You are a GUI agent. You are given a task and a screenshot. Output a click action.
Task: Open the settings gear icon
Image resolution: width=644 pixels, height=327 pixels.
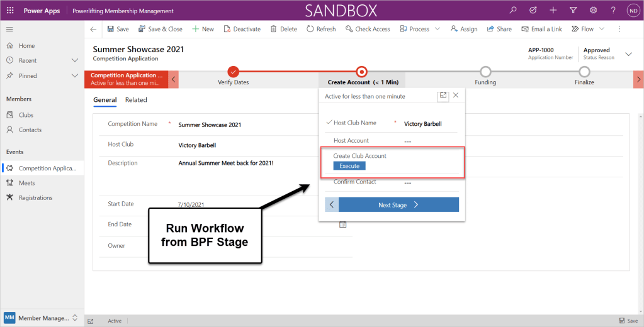click(592, 11)
